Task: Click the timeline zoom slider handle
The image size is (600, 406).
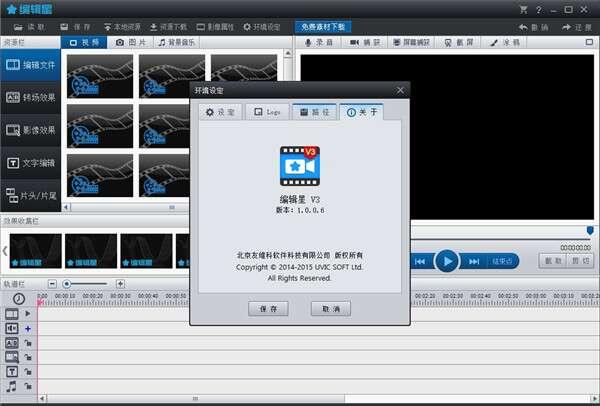Action: click(x=67, y=283)
